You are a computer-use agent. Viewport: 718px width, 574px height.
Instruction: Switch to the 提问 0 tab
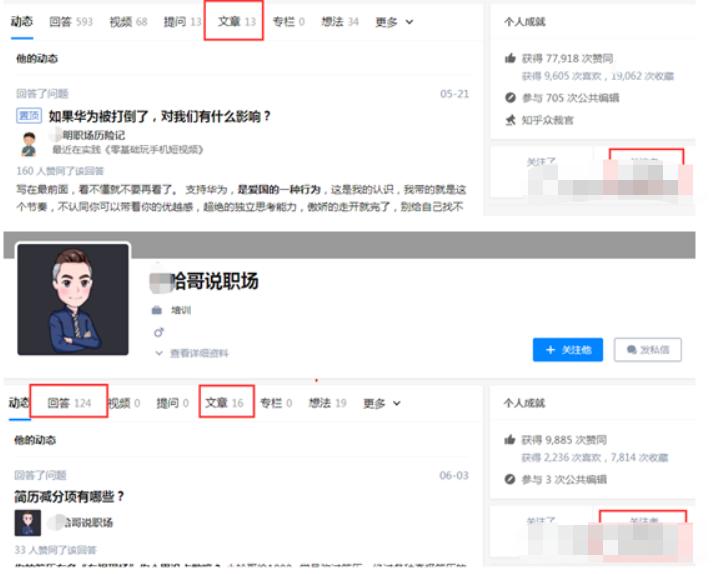[x=173, y=403]
